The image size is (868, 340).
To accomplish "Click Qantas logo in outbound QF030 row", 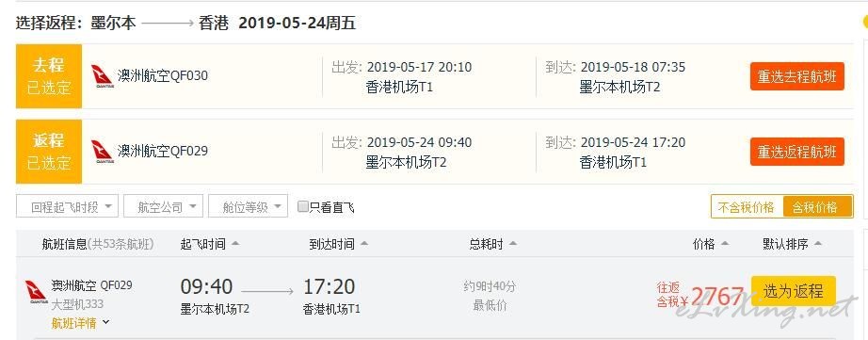I will click(102, 76).
